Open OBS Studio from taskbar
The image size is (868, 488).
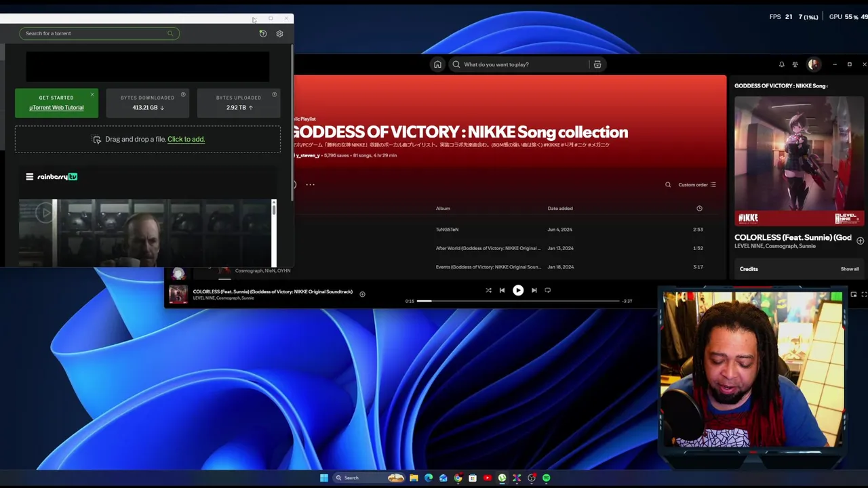coord(532,478)
